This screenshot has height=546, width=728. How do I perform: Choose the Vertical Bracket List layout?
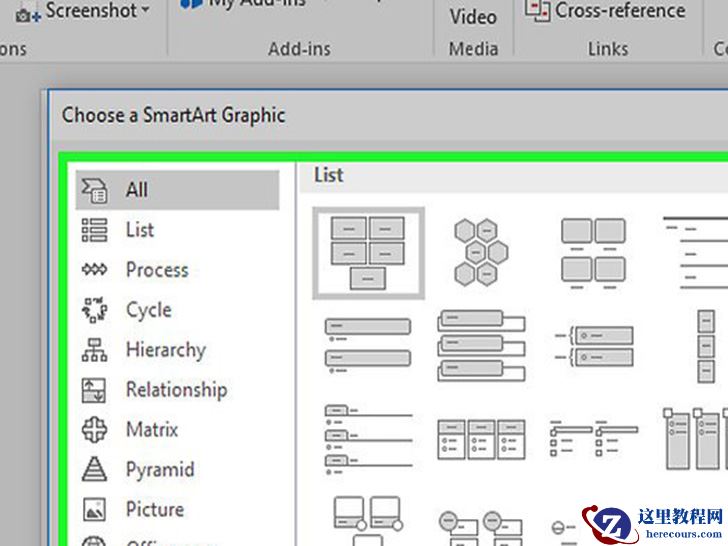[594, 346]
